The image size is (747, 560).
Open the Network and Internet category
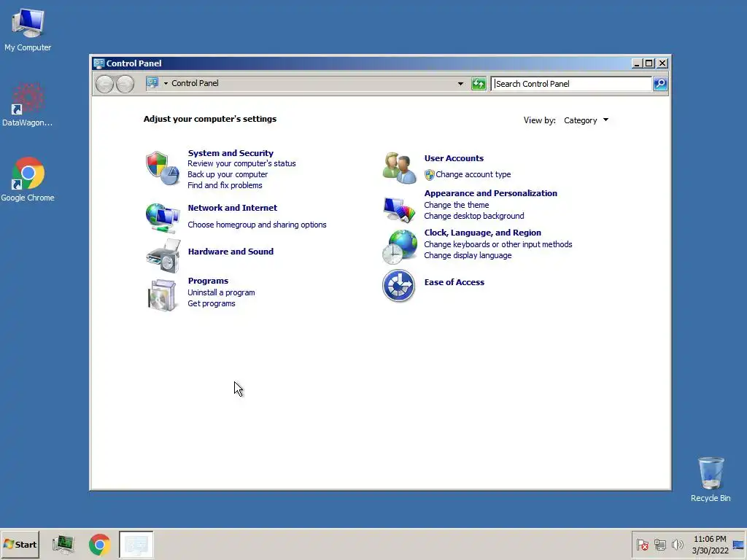(x=233, y=208)
